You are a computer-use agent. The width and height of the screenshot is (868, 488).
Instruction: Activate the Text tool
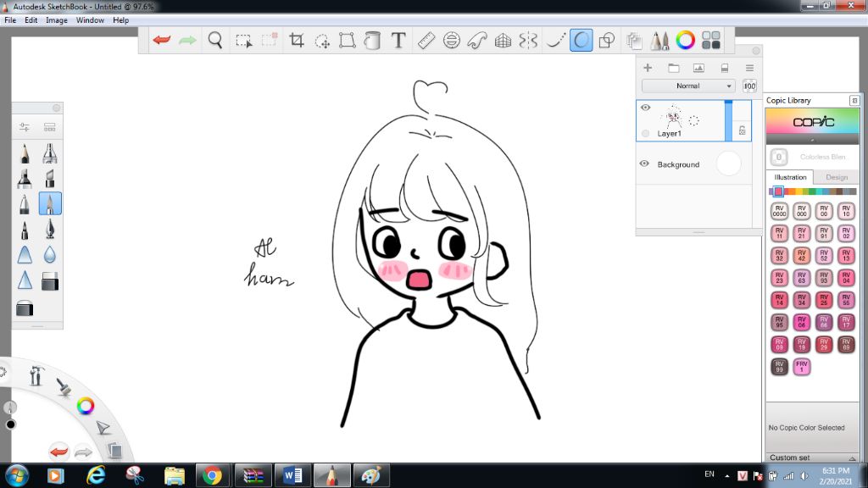tap(398, 40)
